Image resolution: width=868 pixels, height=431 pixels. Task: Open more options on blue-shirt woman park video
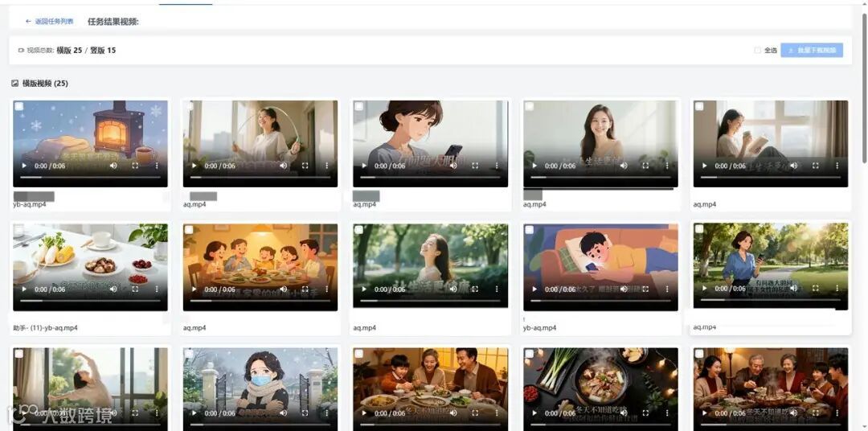coord(837,288)
